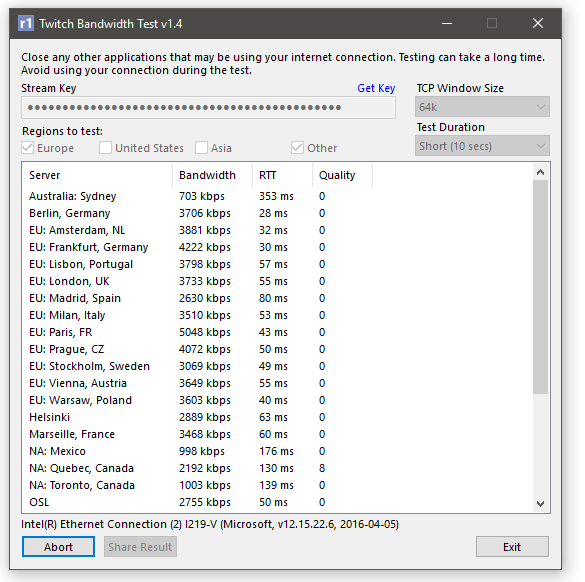Screen dimensions: 585x582
Task: Select the EU: Amsterdam, NL row
Action: coord(197,230)
